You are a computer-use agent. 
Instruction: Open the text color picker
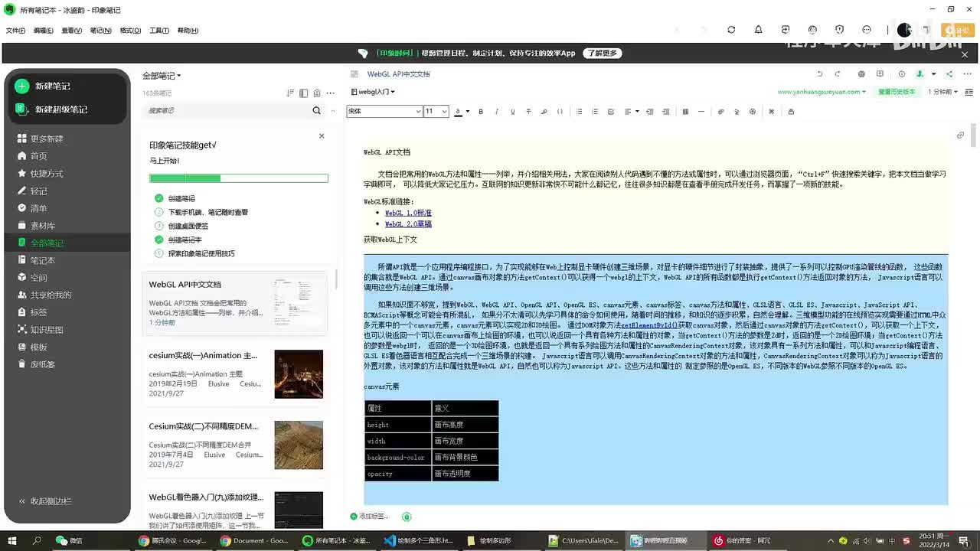[458, 111]
